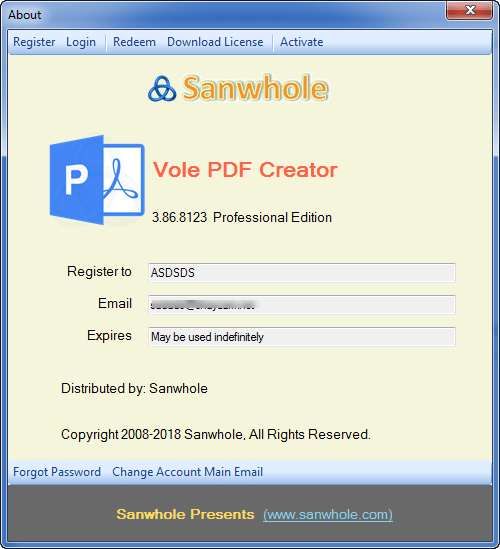Viewport: 500px width, 549px height.
Task: Click the Vole PDF Creator title
Action: point(245,170)
